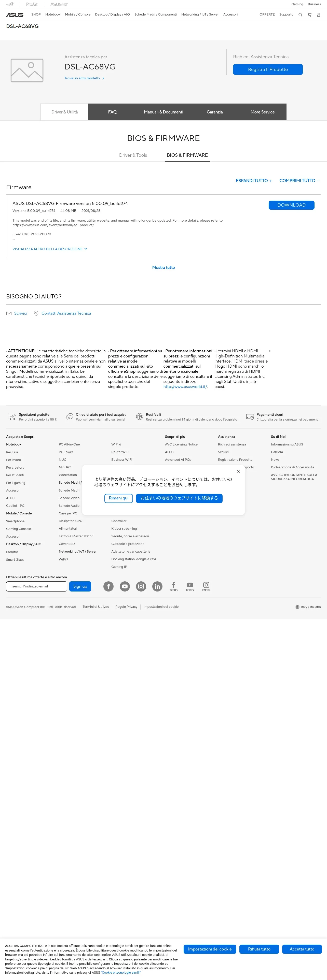Open the user account icon
The image size is (327, 980).
pyautogui.click(x=319, y=15)
